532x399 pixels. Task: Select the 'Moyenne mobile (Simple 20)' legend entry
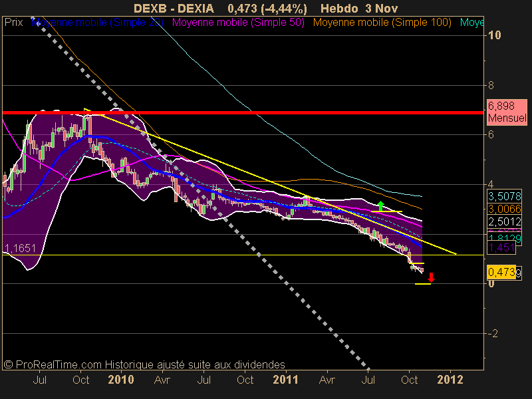(x=97, y=23)
